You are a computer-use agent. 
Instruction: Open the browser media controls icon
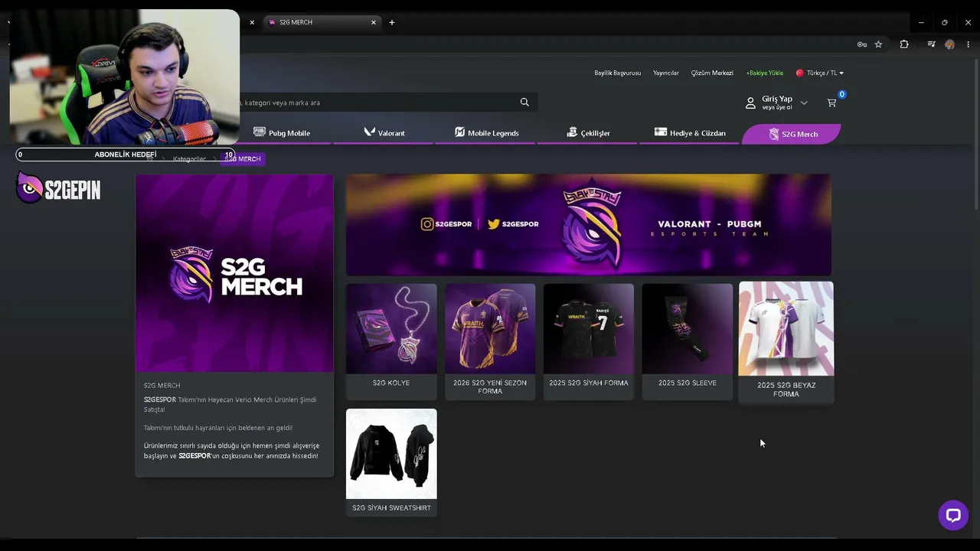point(931,44)
